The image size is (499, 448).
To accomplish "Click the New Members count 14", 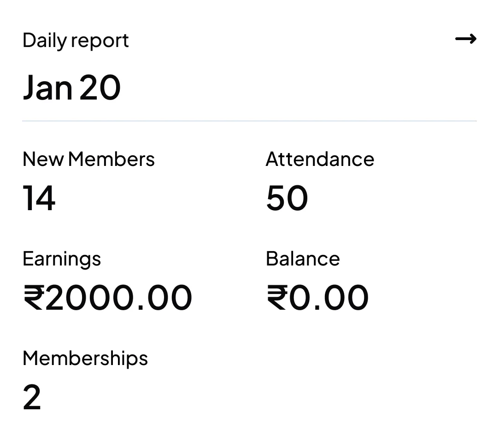I will pos(39,198).
